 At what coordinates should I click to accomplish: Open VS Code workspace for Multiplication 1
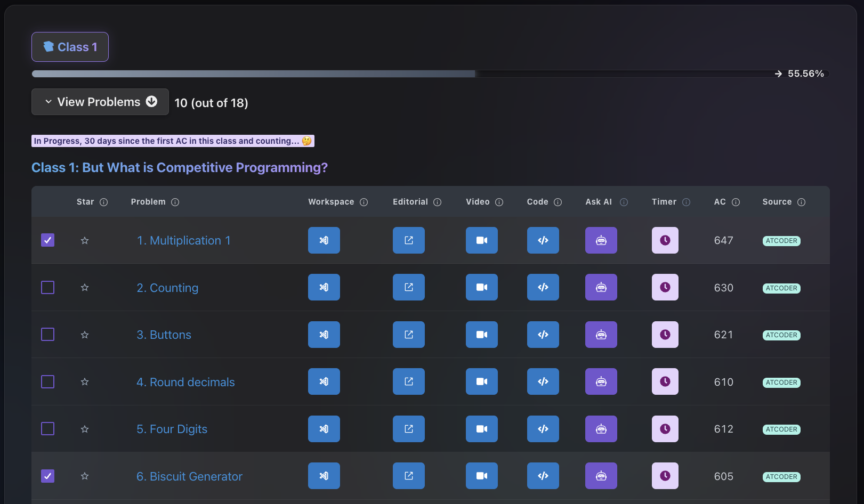tap(324, 240)
